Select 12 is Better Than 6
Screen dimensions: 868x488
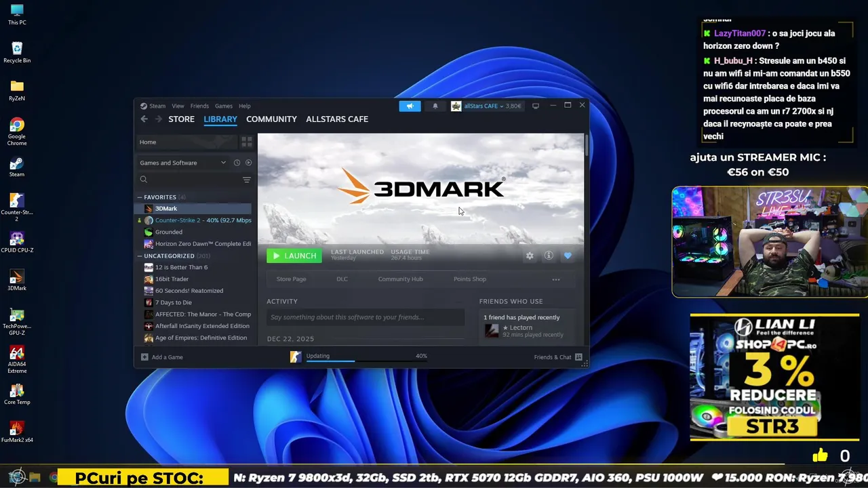(194, 268)
